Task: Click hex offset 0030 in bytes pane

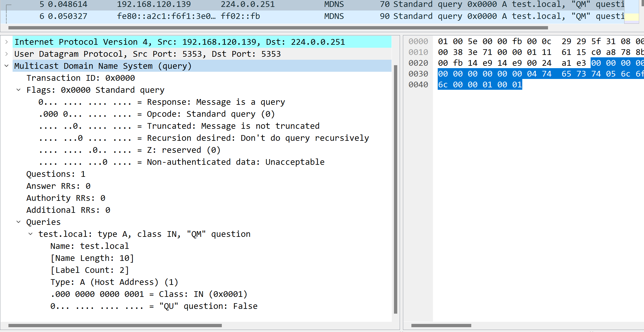Action: [x=418, y=74]
